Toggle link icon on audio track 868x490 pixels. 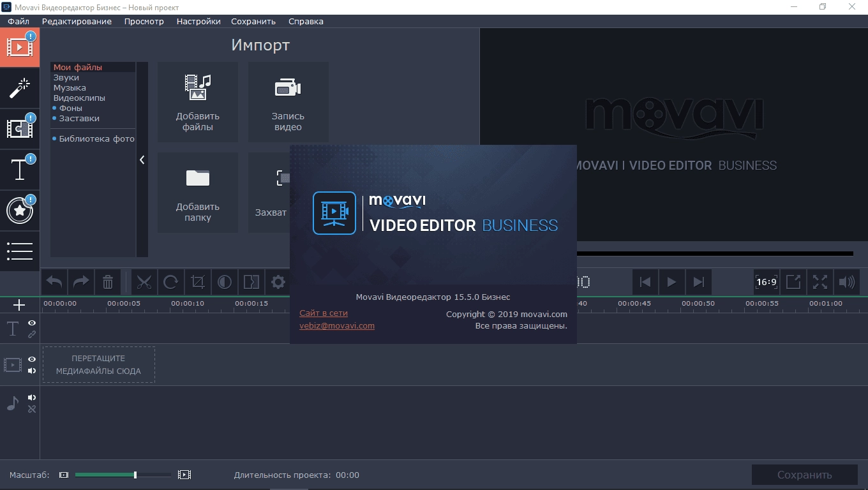pos(32,409)
